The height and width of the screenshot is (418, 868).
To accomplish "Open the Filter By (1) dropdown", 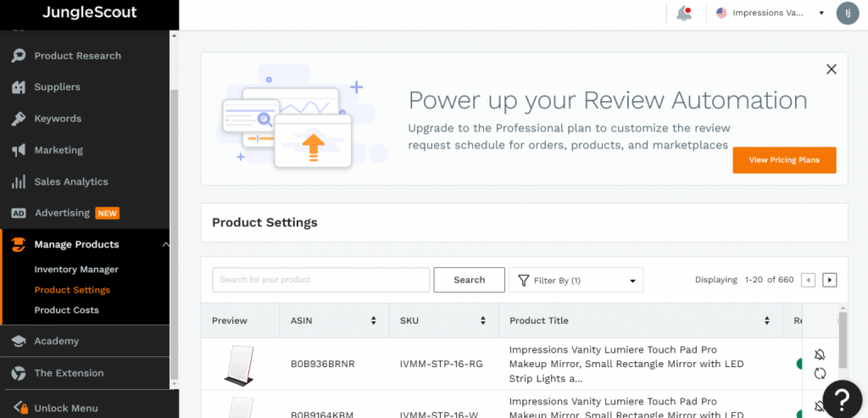I will coord(576,280).
